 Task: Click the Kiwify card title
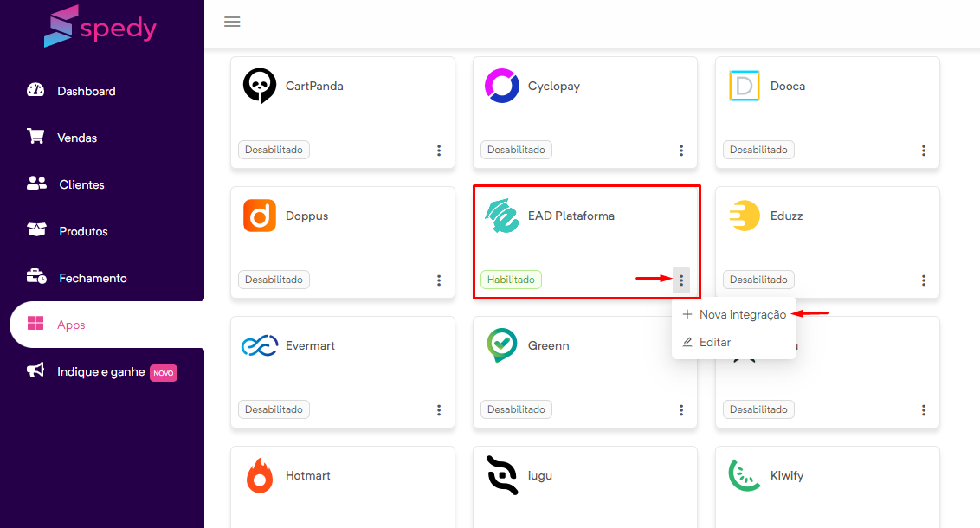787,475
